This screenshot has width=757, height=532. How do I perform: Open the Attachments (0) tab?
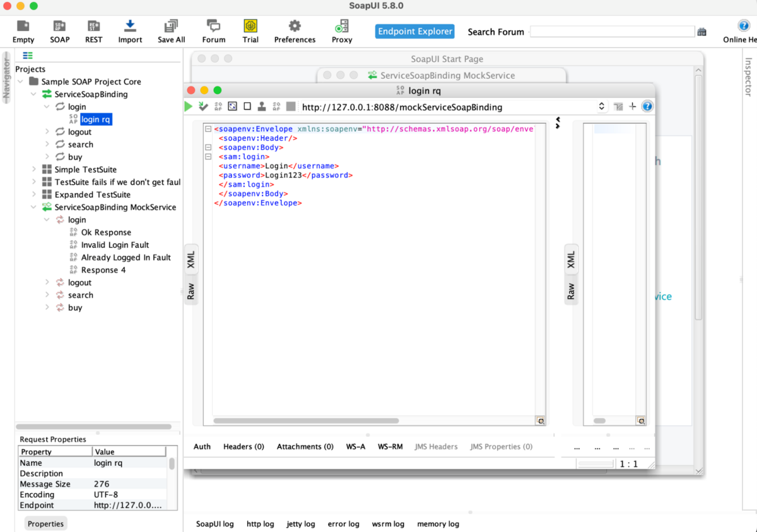click(x=305, y=446)
